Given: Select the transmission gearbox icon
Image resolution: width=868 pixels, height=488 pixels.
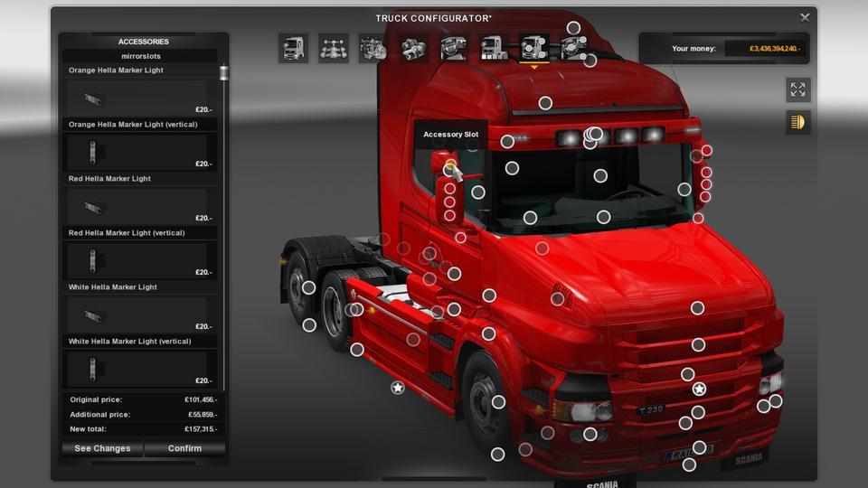Looking at the screenshot, I should click(413, 48).
